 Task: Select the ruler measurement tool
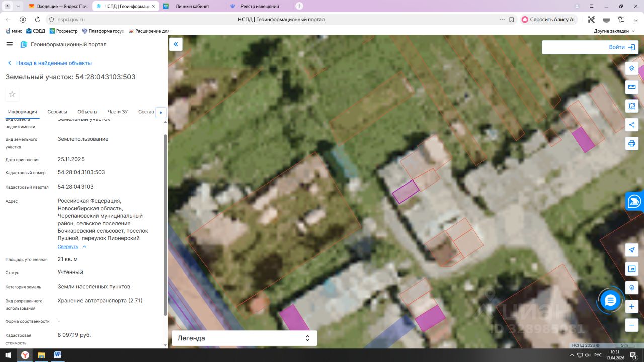click(x=632, y=87)
